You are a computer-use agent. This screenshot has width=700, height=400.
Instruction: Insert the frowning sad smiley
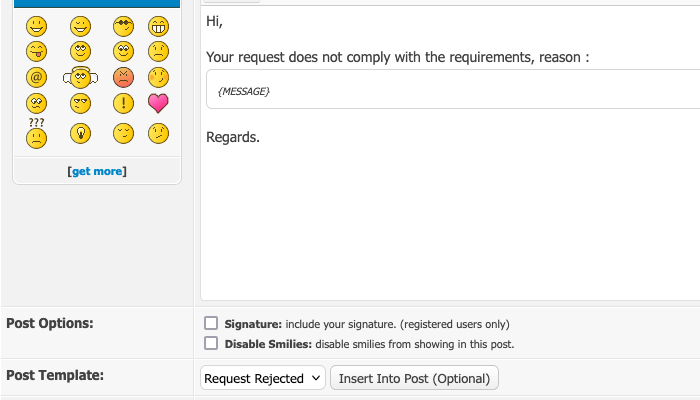pos(158,51)
